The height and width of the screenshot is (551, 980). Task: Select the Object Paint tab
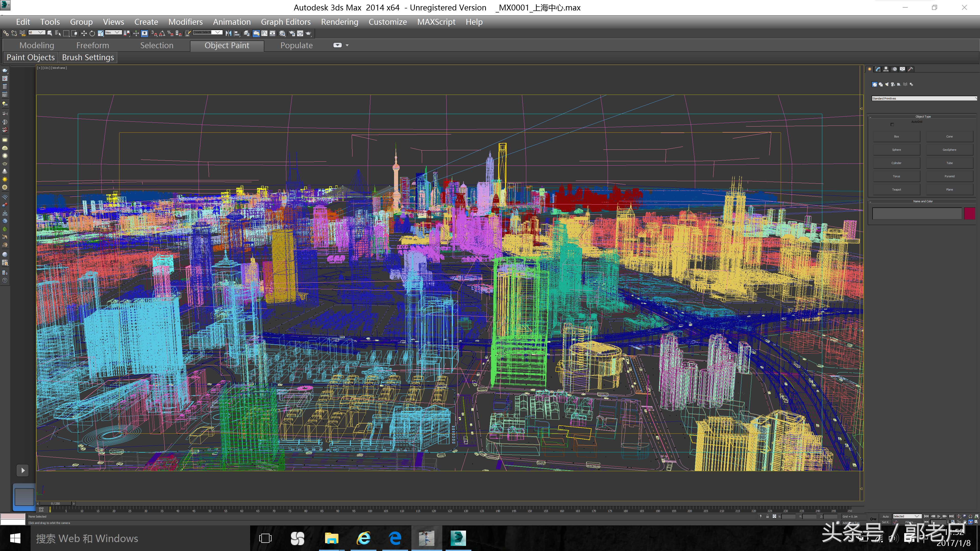pyautogui.click(x=227, y=45)
